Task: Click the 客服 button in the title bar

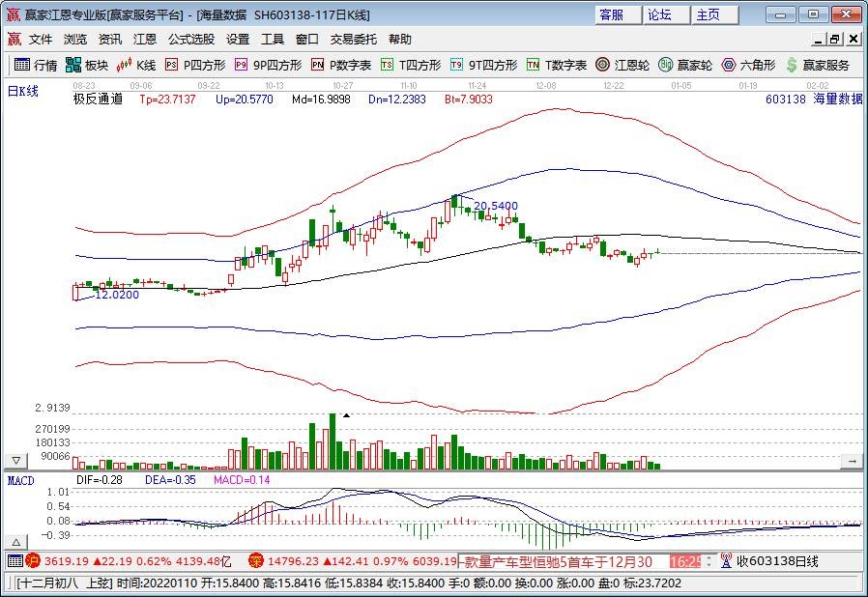Action: click(619, 14)
